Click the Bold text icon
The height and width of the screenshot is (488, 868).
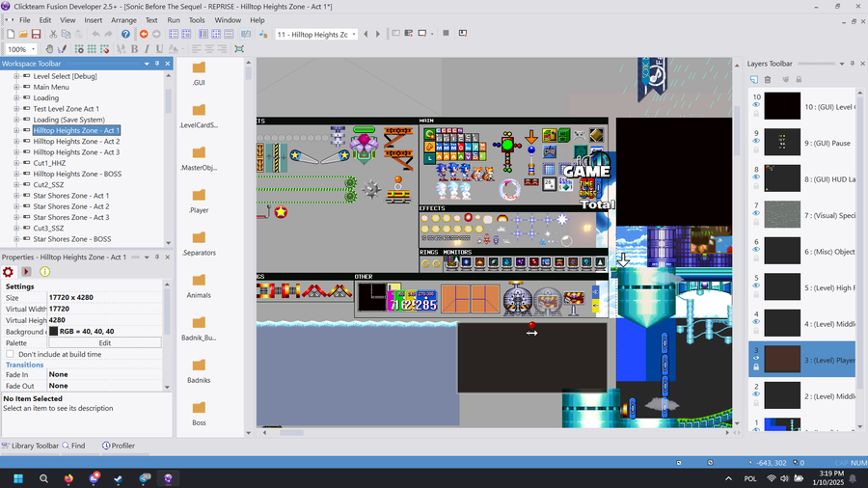pos(134,49)
